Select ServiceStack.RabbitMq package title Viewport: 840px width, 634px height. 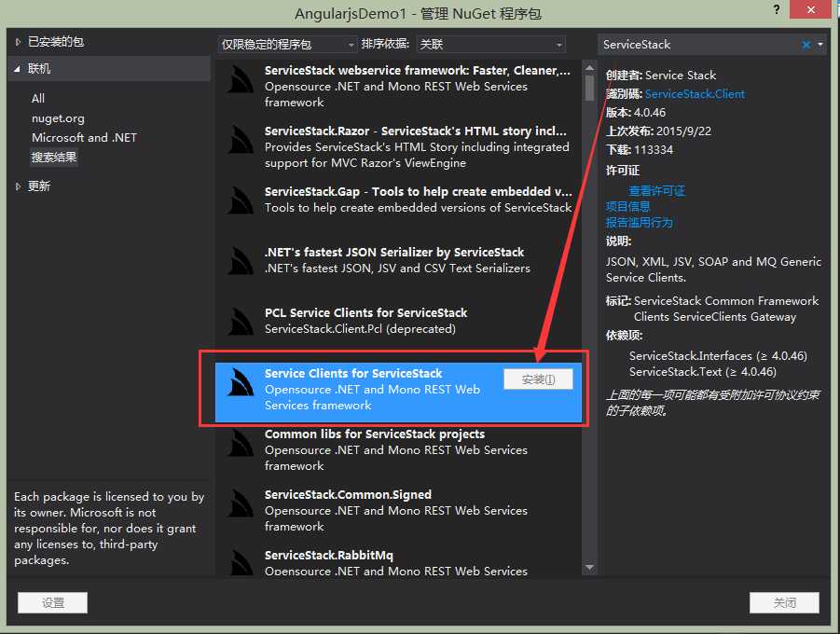pyautogui.click(x=329, y=556)
